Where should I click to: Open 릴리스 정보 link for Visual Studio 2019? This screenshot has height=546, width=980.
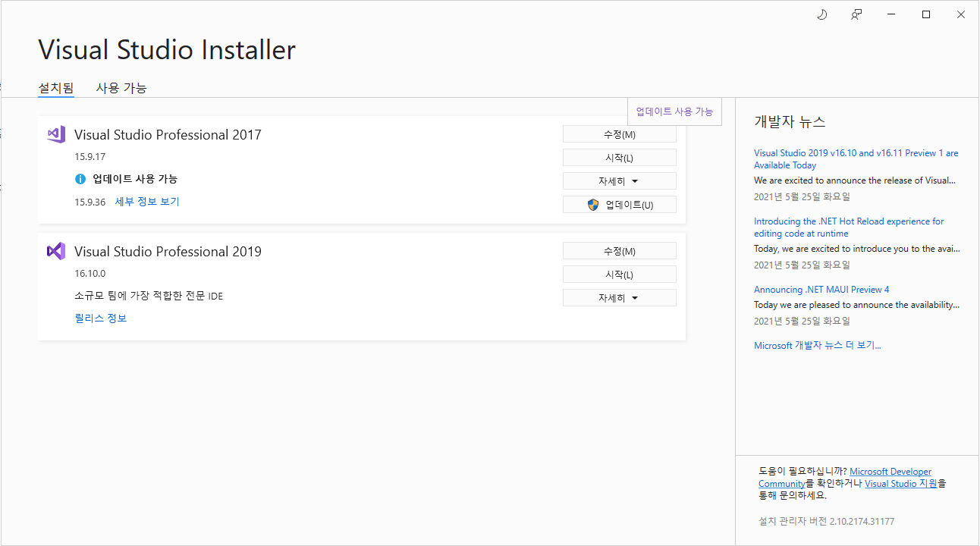101,318
